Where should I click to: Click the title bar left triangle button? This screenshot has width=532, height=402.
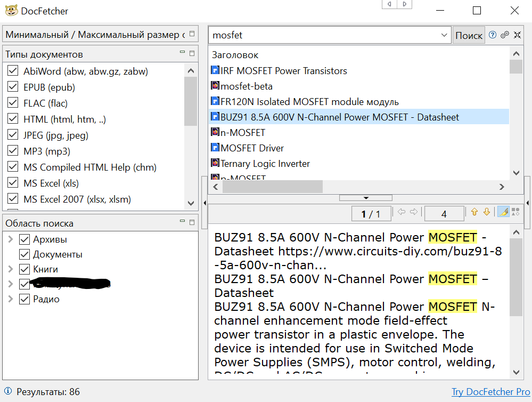click(389, 4)
